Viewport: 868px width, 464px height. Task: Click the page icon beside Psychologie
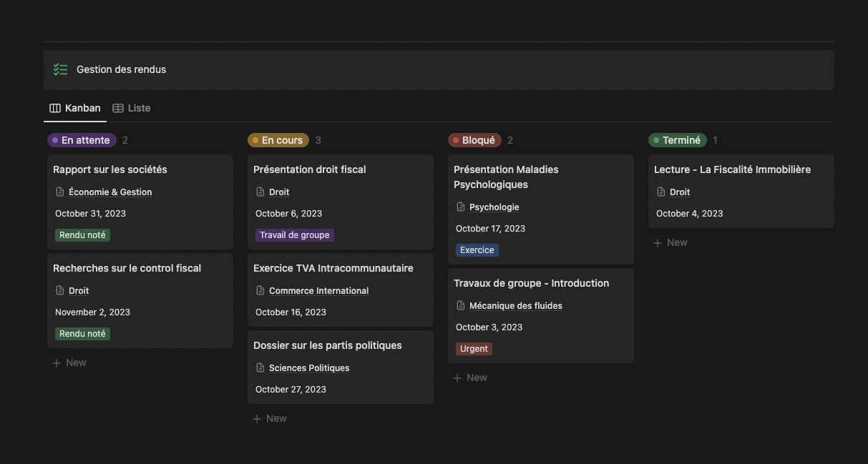461,207
